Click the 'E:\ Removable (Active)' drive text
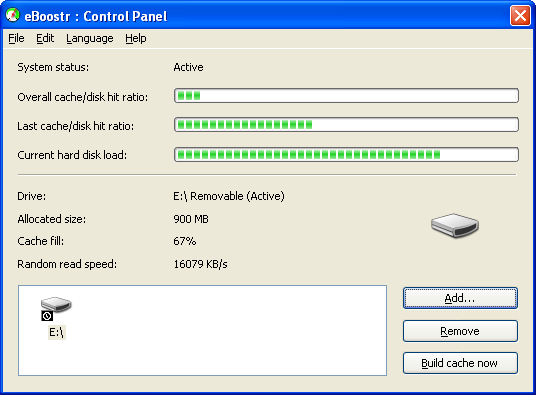The image size is (536, 395). [x=229, y=196]
